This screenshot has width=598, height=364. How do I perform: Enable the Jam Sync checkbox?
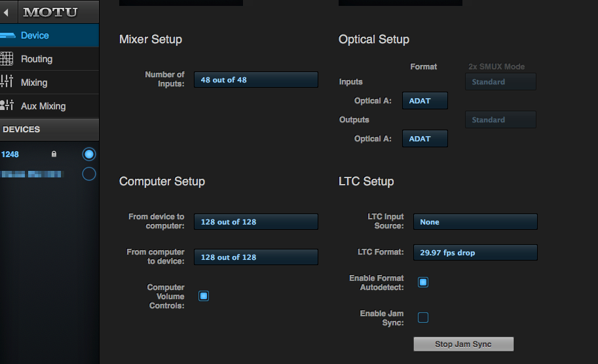(423, 318)
